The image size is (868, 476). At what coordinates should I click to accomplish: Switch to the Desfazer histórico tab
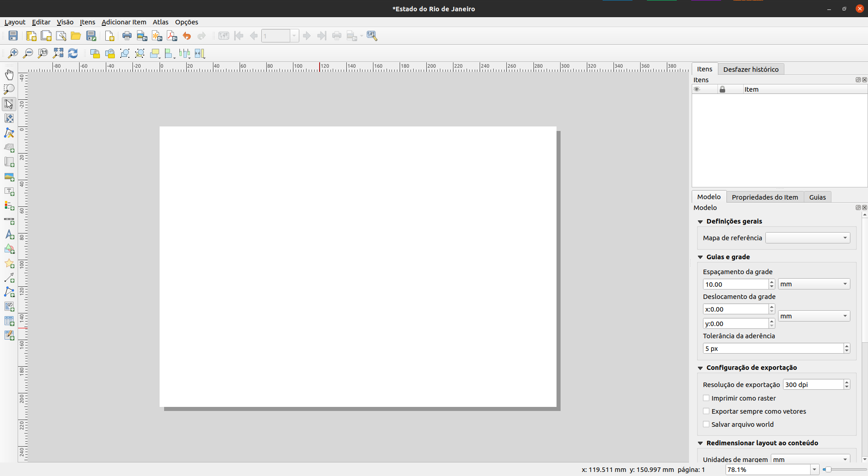coord(751,69)
